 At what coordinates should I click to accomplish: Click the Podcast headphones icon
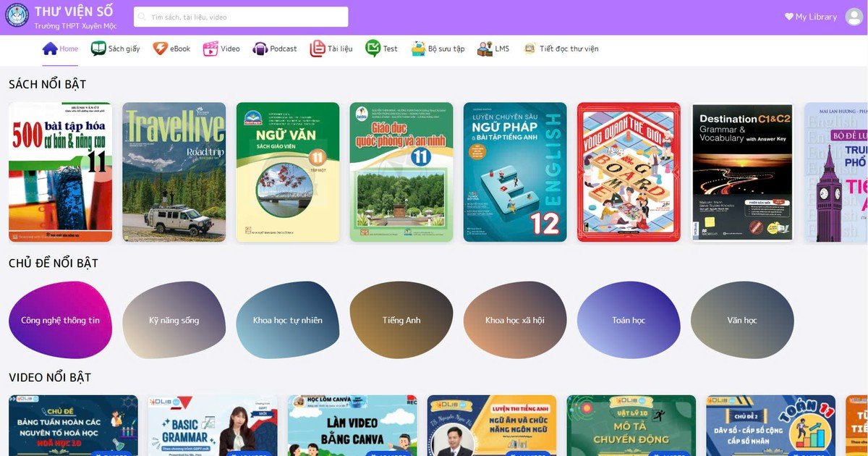point(260,48)
